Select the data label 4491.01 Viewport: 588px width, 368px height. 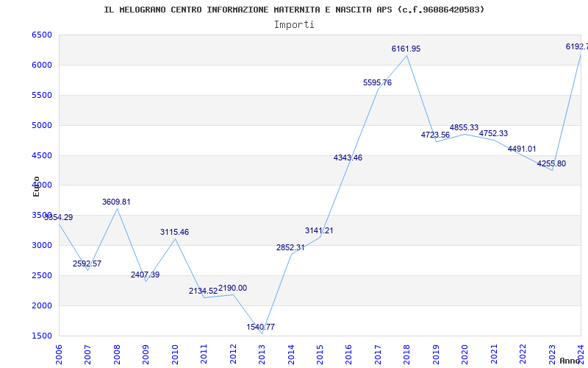[522, 149]
